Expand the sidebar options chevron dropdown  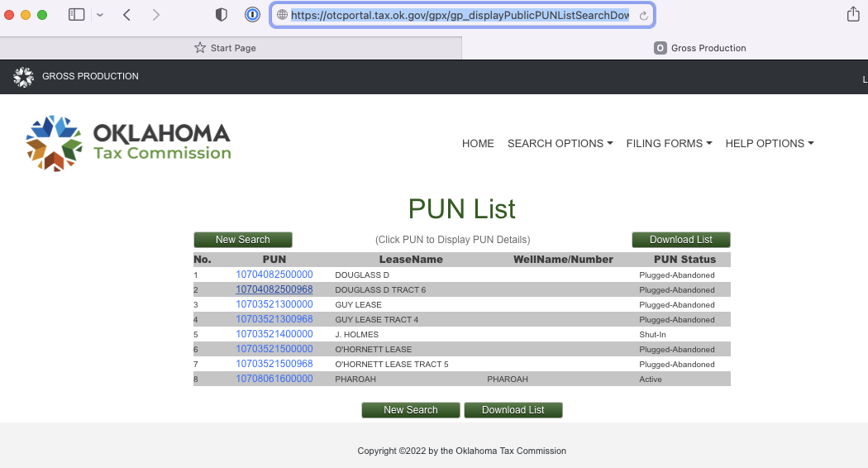(x=100, y=15)
